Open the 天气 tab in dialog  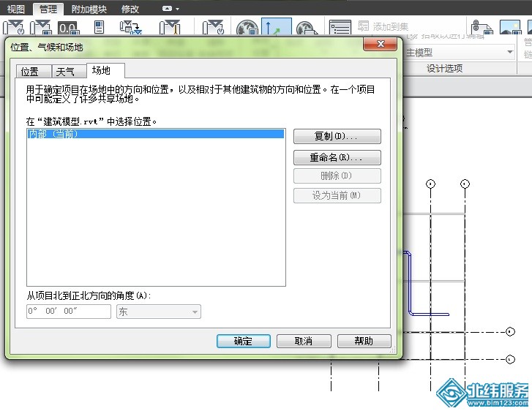pos(69,72)
